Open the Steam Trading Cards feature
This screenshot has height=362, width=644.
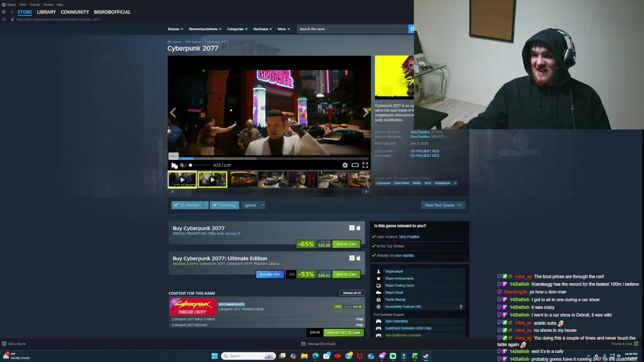point(399,286)
